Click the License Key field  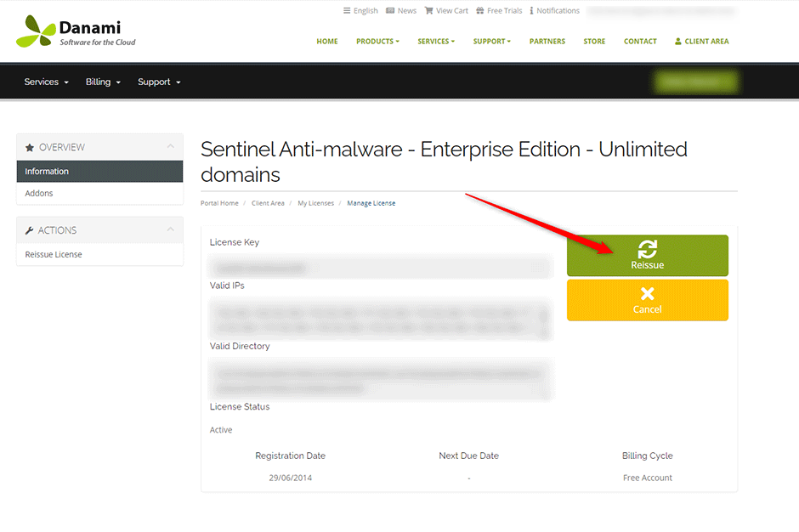coord(381,267)
